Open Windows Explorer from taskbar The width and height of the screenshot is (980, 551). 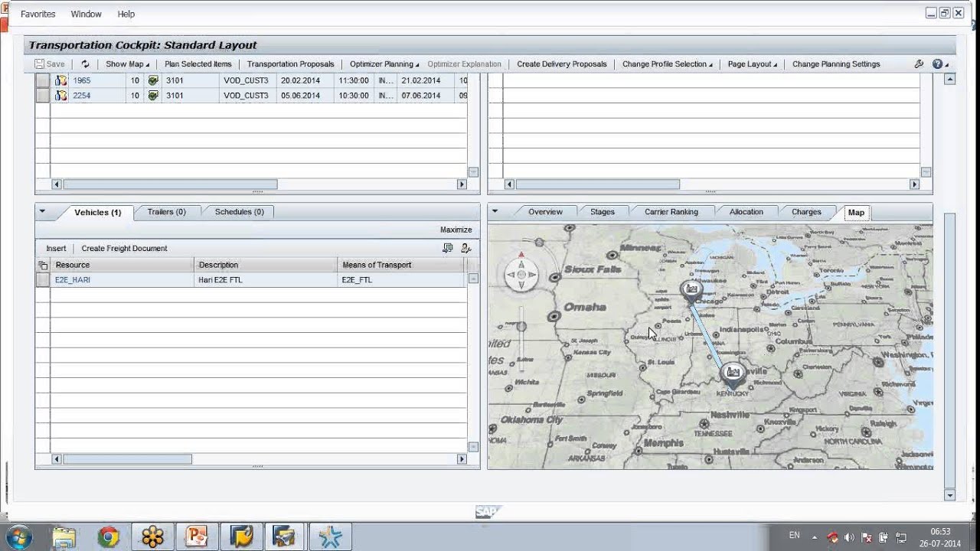[64, 537]
